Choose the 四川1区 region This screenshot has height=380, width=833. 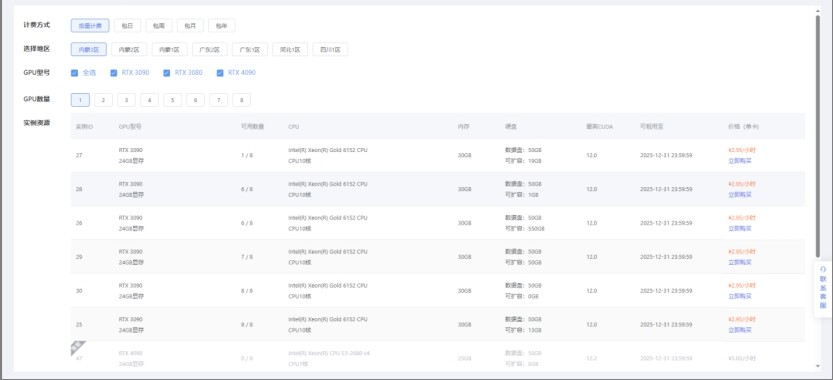click(x=330, y=49)
